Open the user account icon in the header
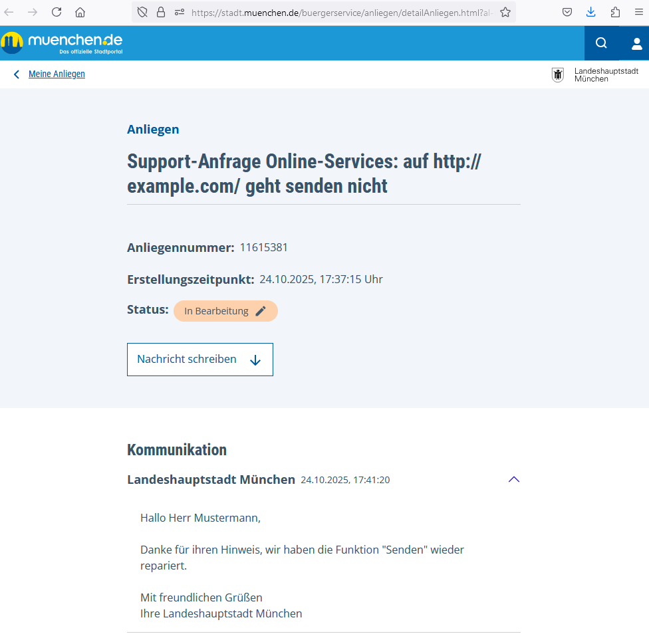 636,43
